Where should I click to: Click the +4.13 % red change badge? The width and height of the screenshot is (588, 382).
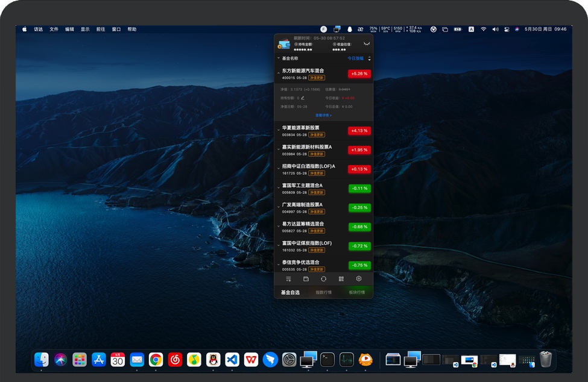pos(359,131)
